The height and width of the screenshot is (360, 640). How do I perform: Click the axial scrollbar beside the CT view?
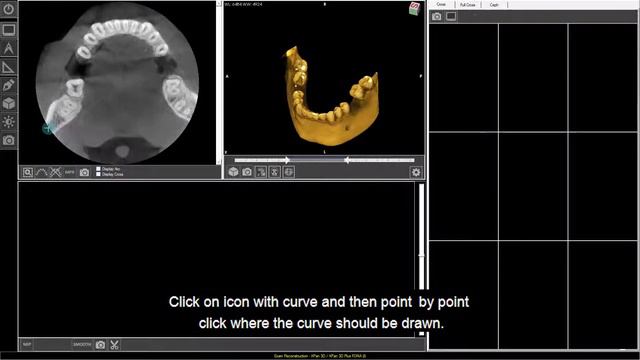point(219,82)
